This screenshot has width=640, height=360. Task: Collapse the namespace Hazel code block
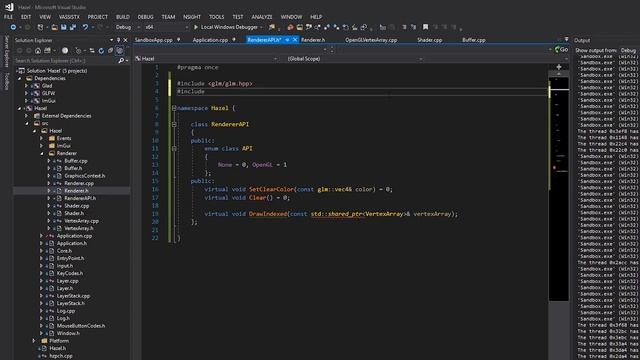tap(174, 108)
